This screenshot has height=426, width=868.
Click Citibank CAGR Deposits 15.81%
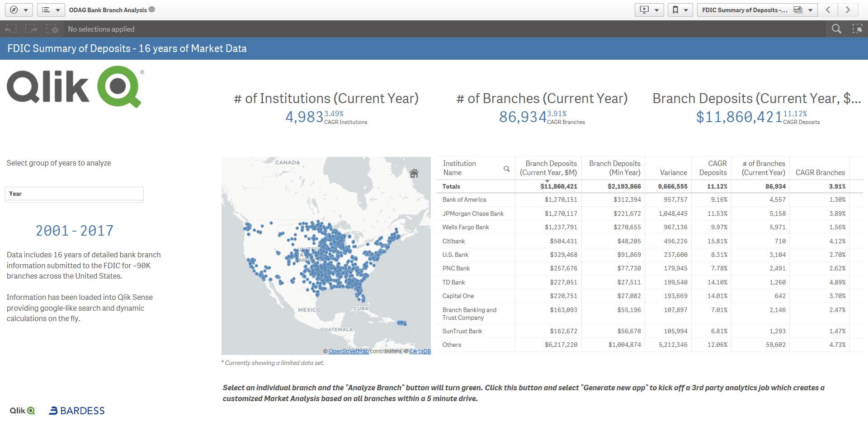[717, 241]
